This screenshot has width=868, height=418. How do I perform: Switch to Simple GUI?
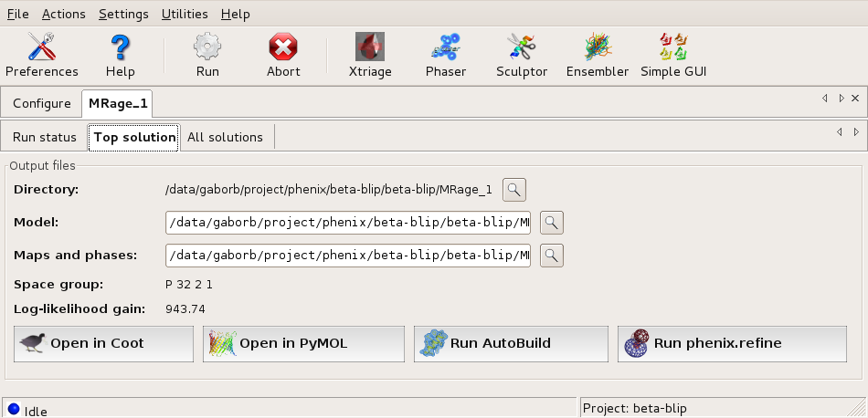tap(673, 55)
